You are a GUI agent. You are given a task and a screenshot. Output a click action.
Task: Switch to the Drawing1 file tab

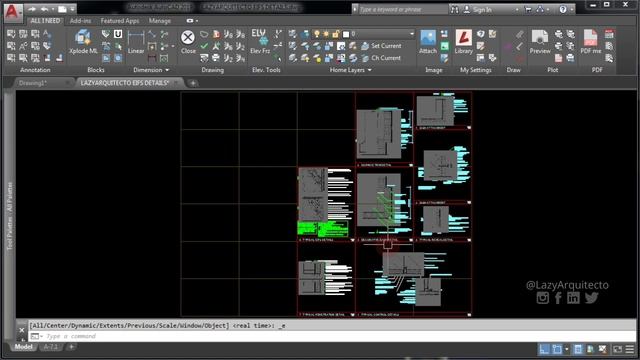[33, 83]
